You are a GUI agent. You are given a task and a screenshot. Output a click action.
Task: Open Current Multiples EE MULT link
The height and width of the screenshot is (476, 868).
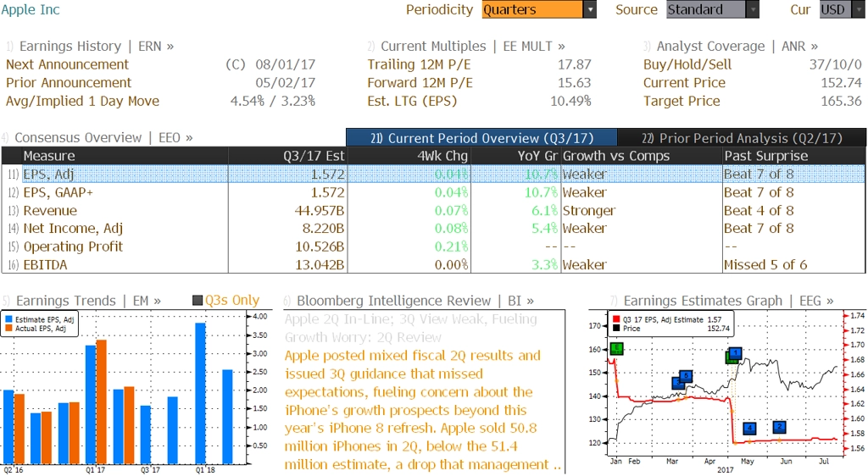click(473, 47)
